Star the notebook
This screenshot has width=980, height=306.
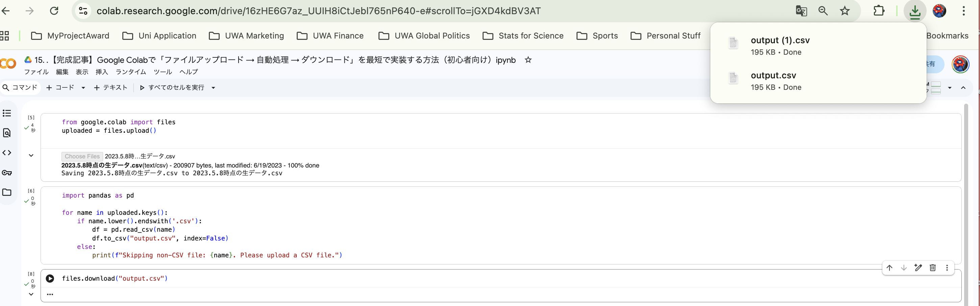tap(528, 60)
